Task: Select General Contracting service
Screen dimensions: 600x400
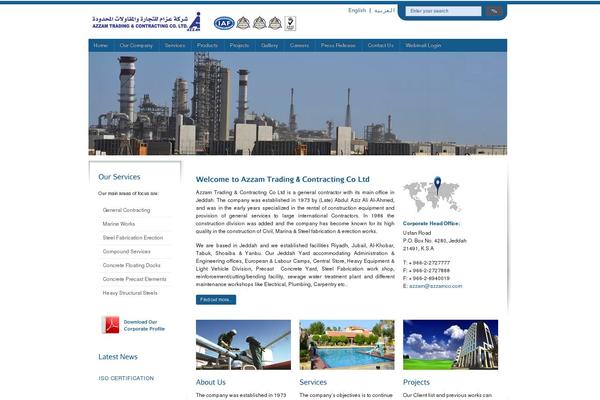Action: click(x=126, y=210)
